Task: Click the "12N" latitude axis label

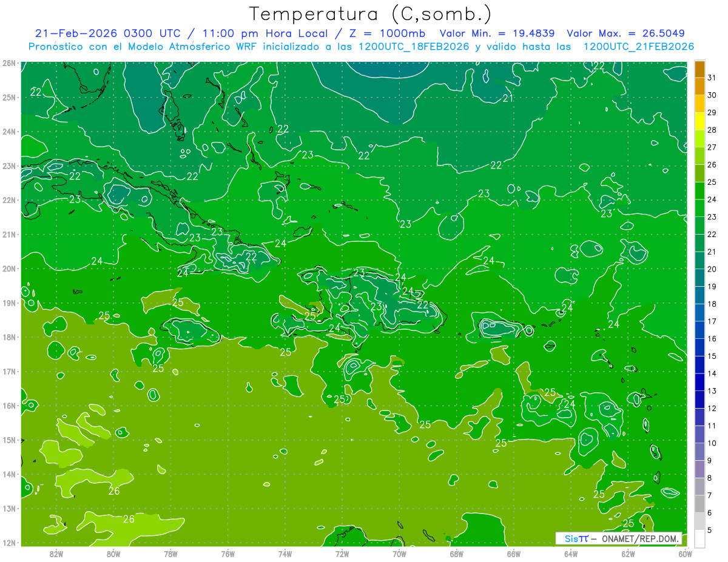Action: click(x=9, y=543)
